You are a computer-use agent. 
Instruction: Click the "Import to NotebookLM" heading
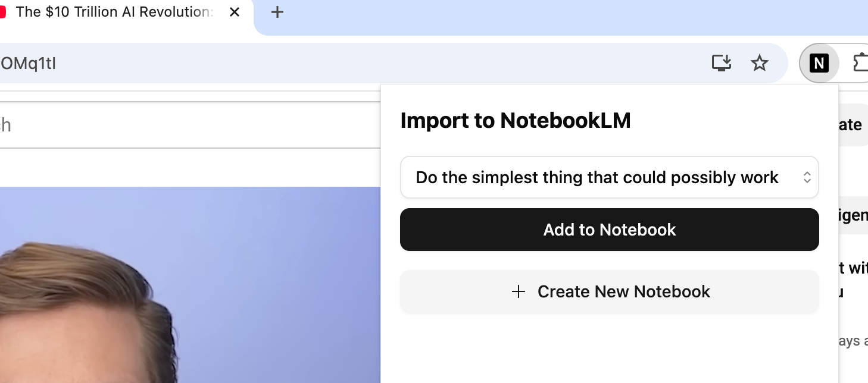click(x=516, y=121)
